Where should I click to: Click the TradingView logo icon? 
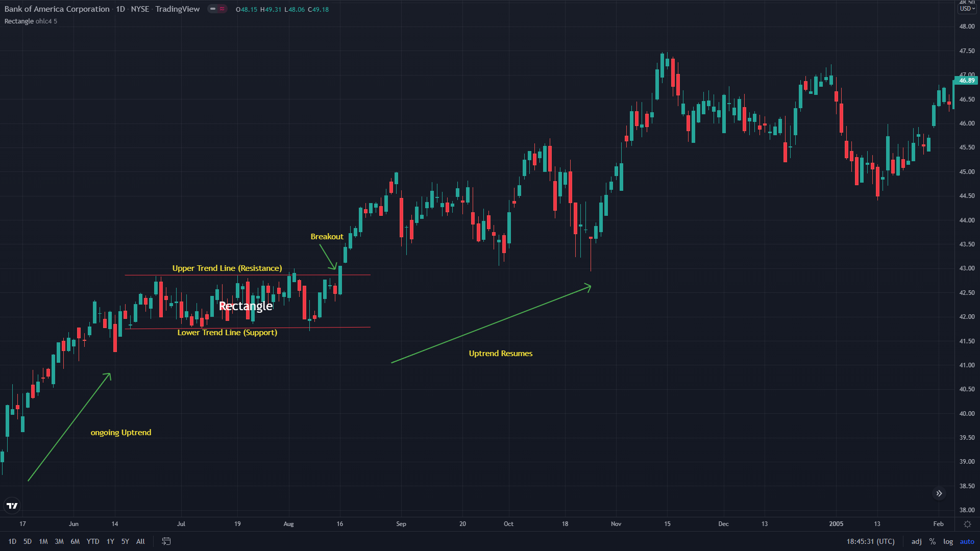(x=12, y=506)
